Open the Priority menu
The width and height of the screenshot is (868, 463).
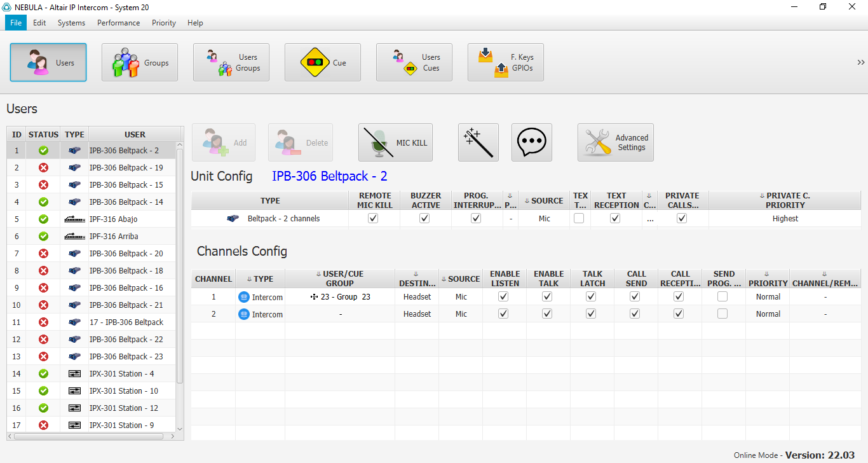[x=164, y=23]
